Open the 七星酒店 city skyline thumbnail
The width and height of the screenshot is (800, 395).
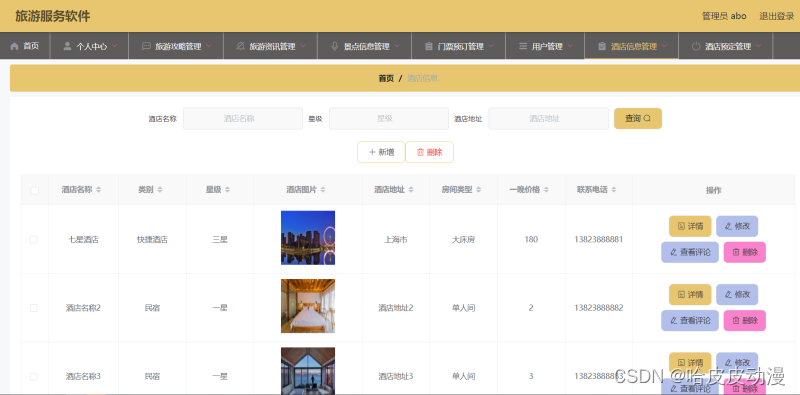(x=308, y=238)
